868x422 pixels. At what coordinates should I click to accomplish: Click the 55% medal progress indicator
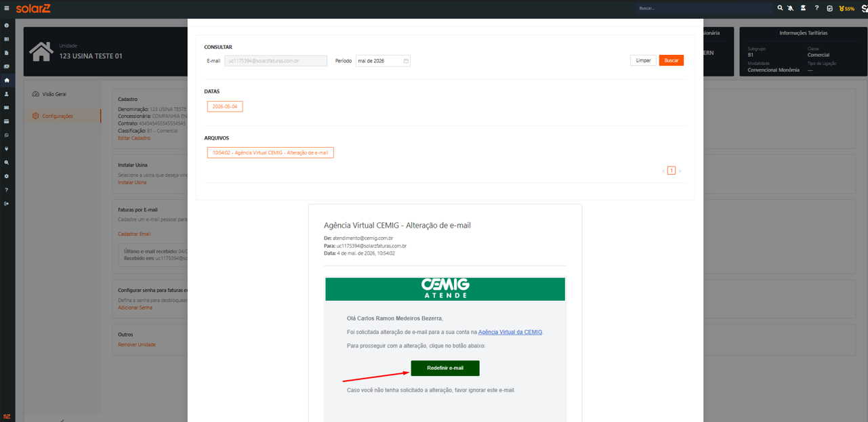(847, 9)
